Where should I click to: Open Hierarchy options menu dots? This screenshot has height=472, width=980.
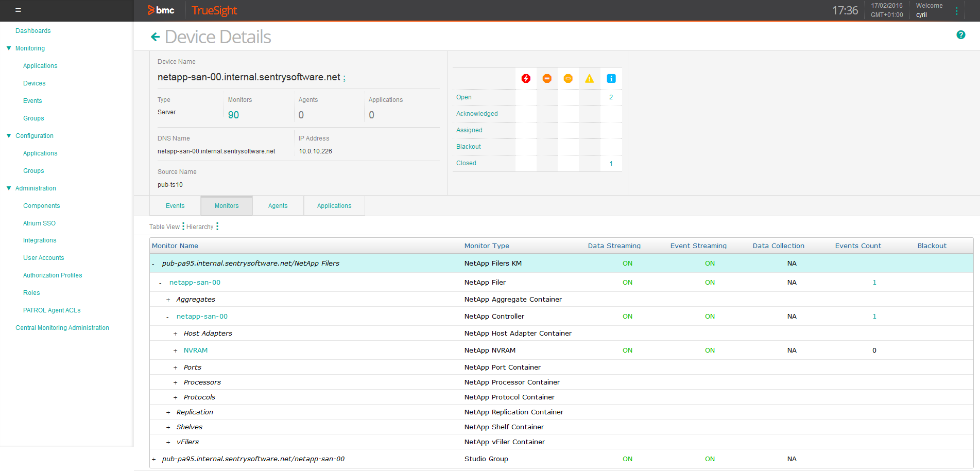pyautogui.click(x=217, y=226)
